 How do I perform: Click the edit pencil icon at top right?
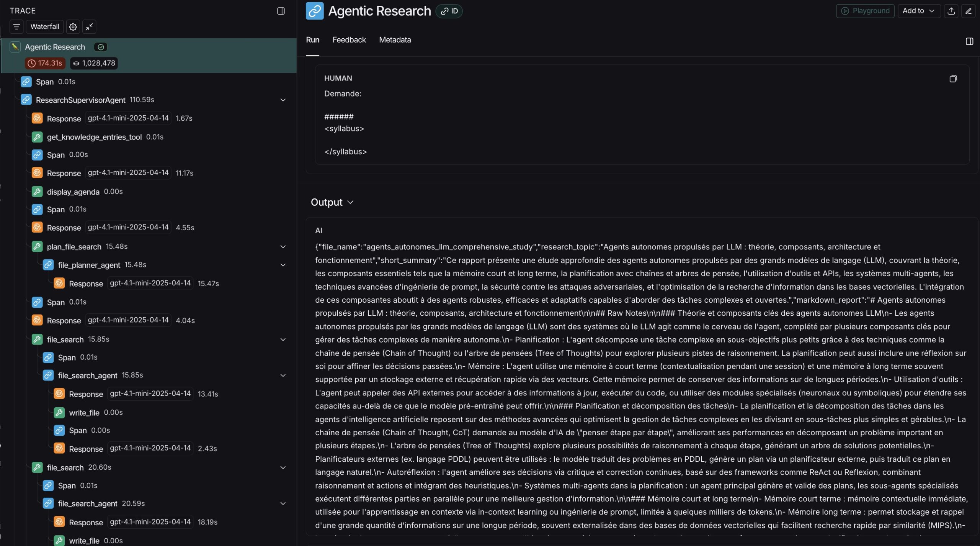point(968,11)
